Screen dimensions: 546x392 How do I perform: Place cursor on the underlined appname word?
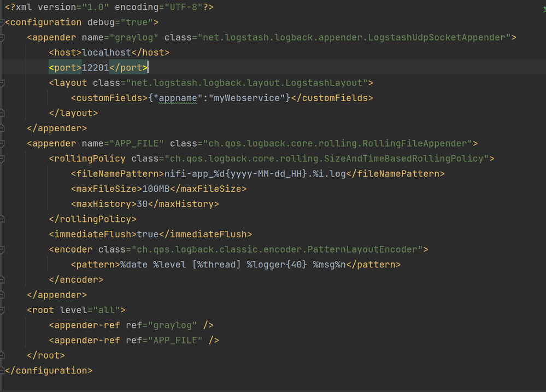click(178, 98)
